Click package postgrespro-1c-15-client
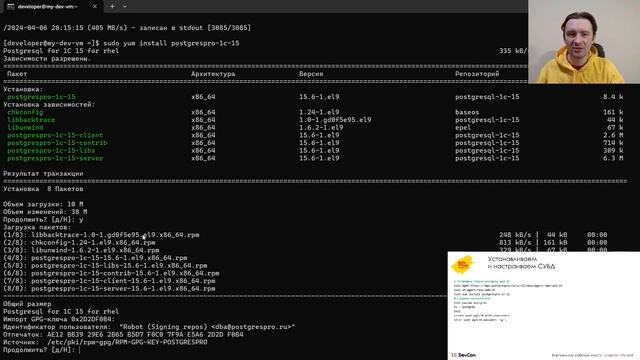640x360 pixels. (x=55, y=135)
